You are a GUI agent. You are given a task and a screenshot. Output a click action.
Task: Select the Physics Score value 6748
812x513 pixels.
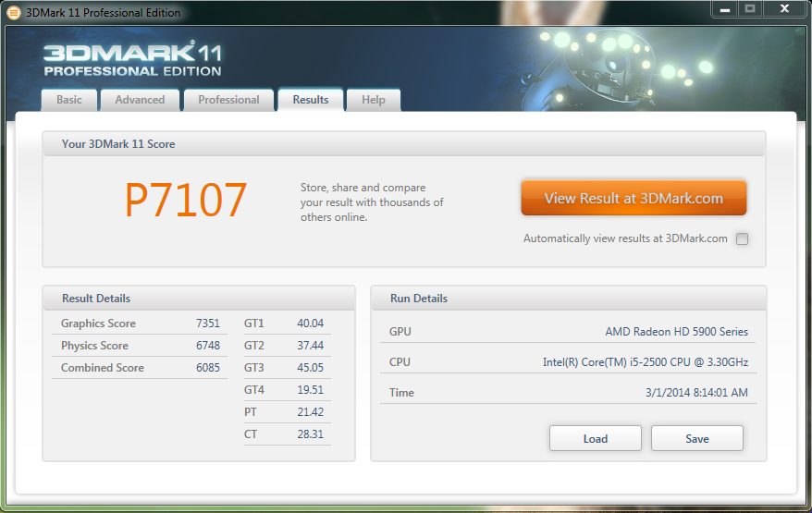click(x=208, y=346)
